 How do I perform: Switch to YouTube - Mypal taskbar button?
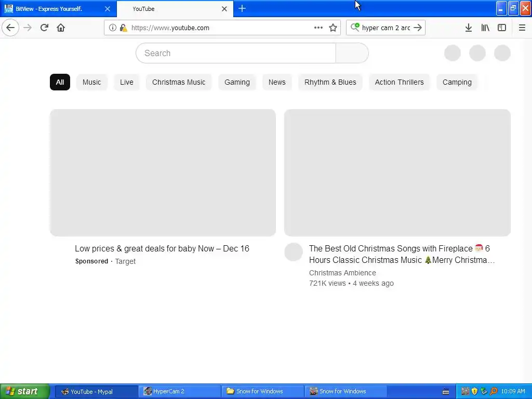96,392
